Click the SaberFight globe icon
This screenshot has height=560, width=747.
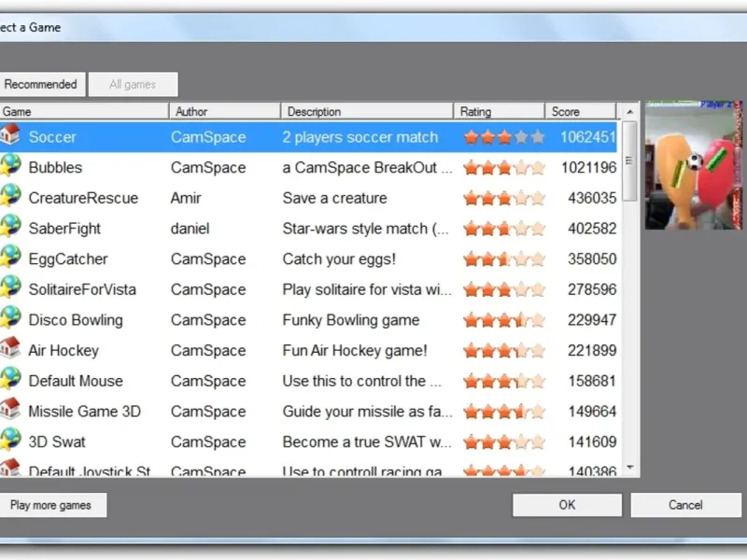[x=10, y=227]
